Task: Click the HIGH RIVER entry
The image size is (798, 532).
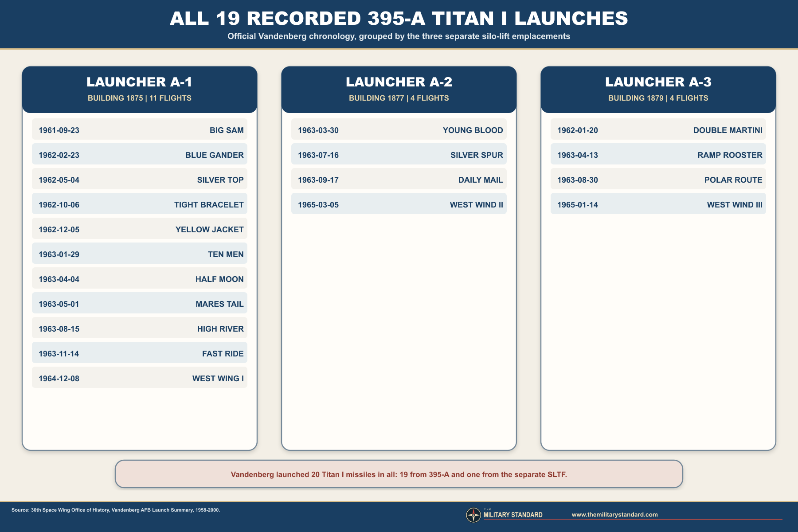Action: pyautogui.click(x=140, y=328)
